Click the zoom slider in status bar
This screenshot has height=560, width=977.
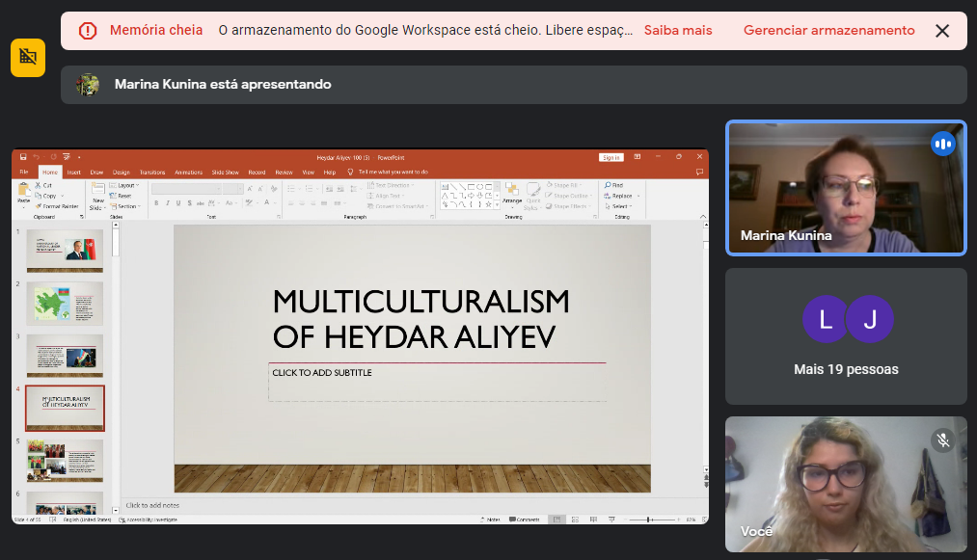coord(648,520)
